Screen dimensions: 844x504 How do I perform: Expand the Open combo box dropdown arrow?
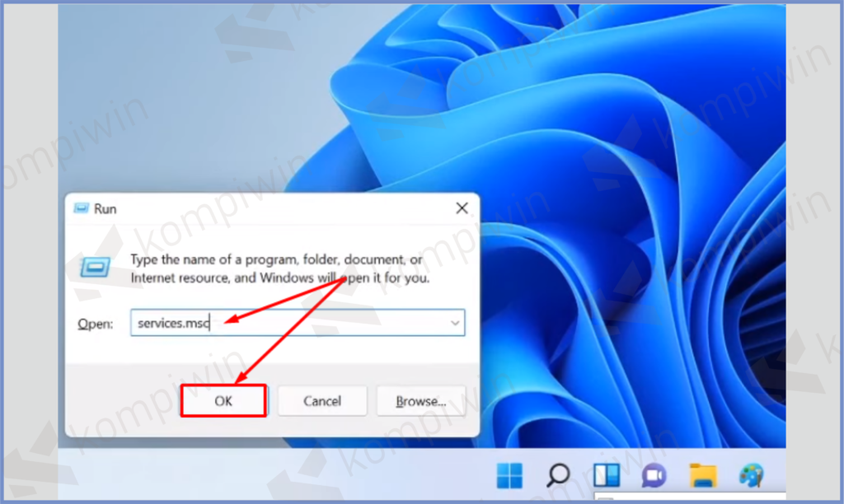point(454,324)
